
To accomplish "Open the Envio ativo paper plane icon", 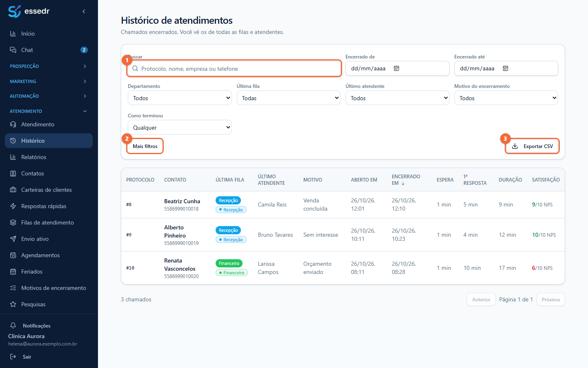I will tap(13, 239).
